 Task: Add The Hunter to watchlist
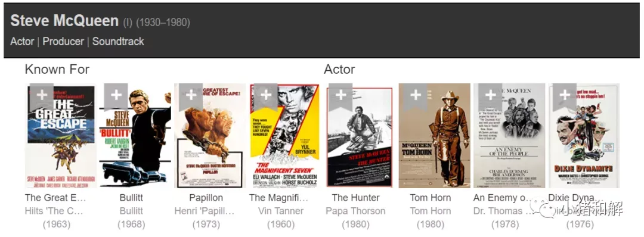pos(340,97)
